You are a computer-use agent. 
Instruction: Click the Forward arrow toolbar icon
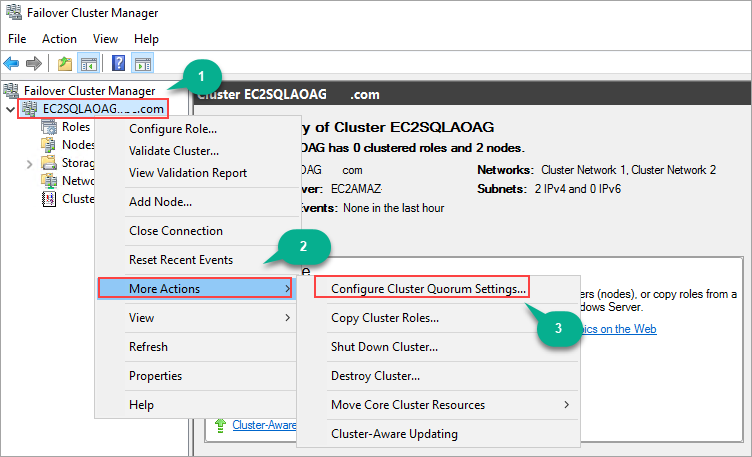pyautogui.click(x=34, y=63)
